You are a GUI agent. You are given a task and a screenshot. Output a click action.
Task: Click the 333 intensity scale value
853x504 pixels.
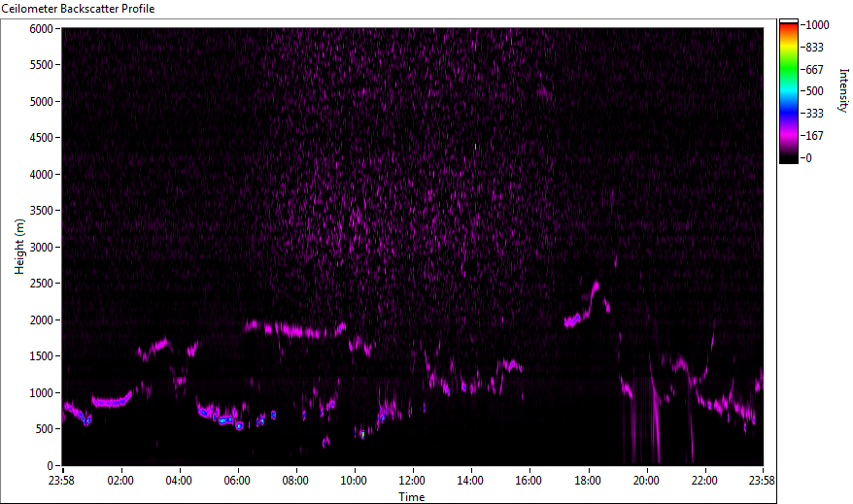(x=814, y=113)
